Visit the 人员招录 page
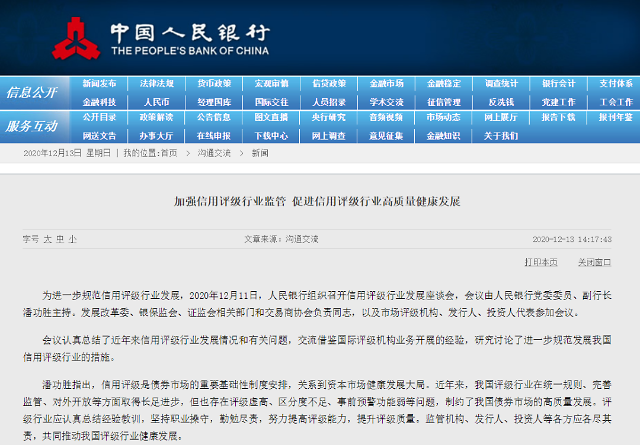The height and width of the screenshot is (445, 640). pos(329,102)
